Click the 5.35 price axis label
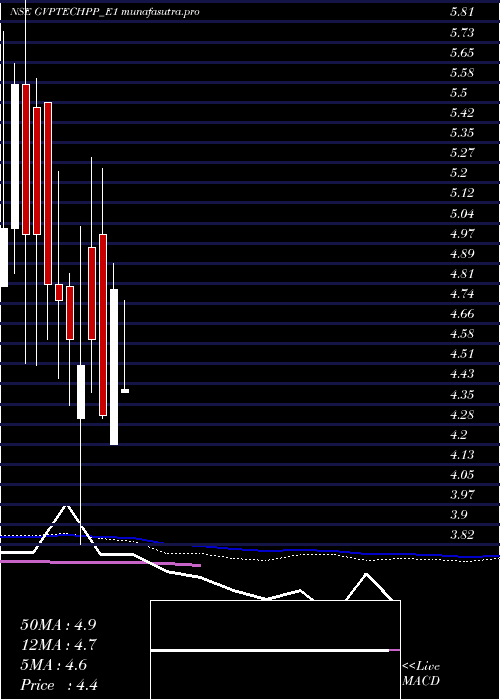The height and width of the screenshot is (700, 500). [462, 133]
